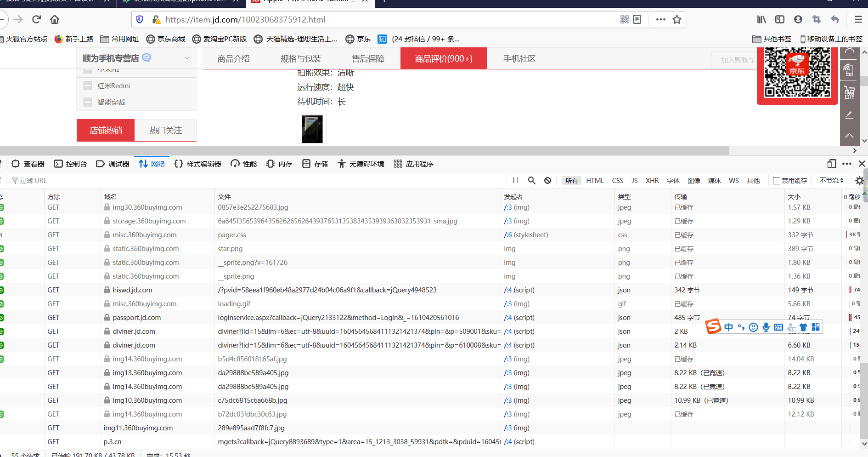Toggle responsive design mode

click(832, 164)
